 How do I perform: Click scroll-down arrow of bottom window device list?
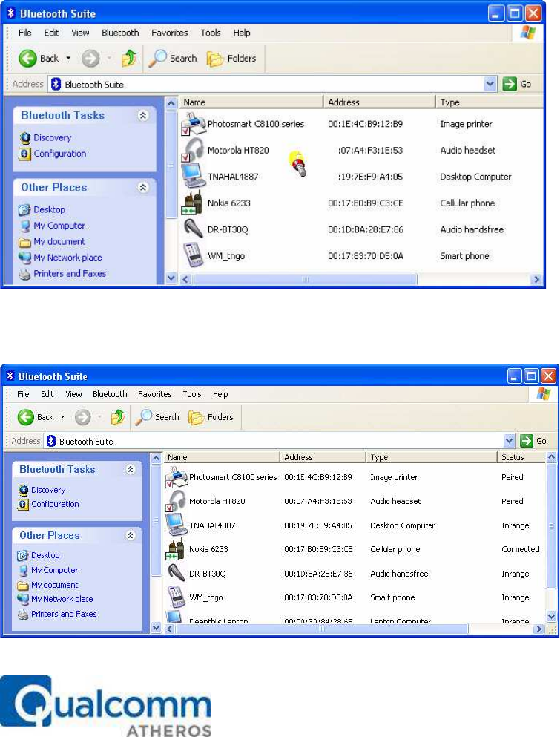point(552,616)
